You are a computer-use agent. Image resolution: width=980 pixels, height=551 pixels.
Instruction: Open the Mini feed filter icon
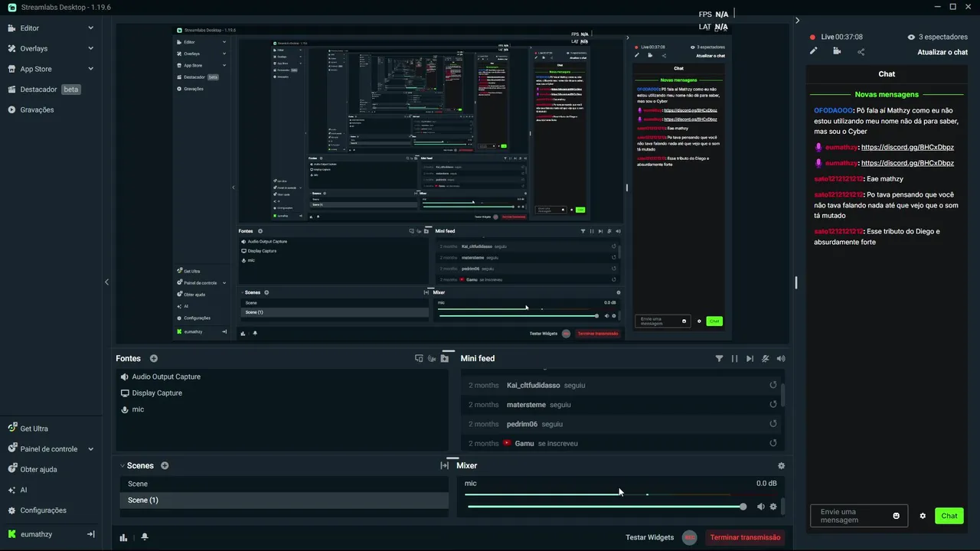(719, 358)
